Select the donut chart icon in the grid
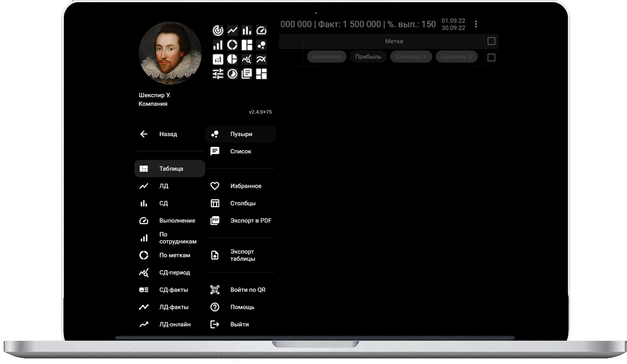Image resolution: width=627 pixels, height=364 pixels. click(232, 45)
